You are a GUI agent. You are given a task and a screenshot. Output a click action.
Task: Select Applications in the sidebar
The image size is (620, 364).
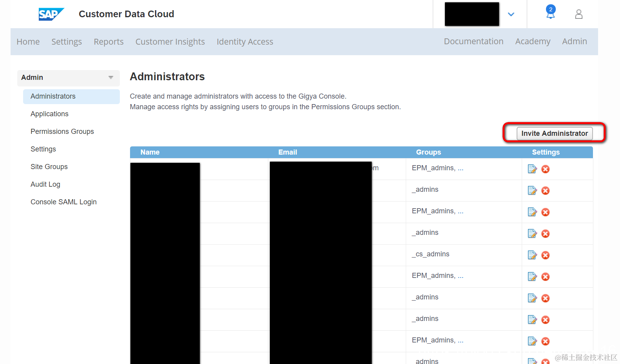[x=49, y=114]
